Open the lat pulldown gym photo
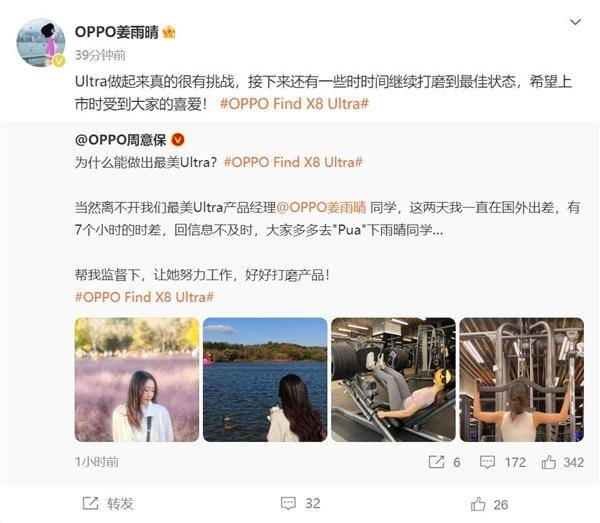This screenshot has width=600, height=523. (x=522, y=380)
